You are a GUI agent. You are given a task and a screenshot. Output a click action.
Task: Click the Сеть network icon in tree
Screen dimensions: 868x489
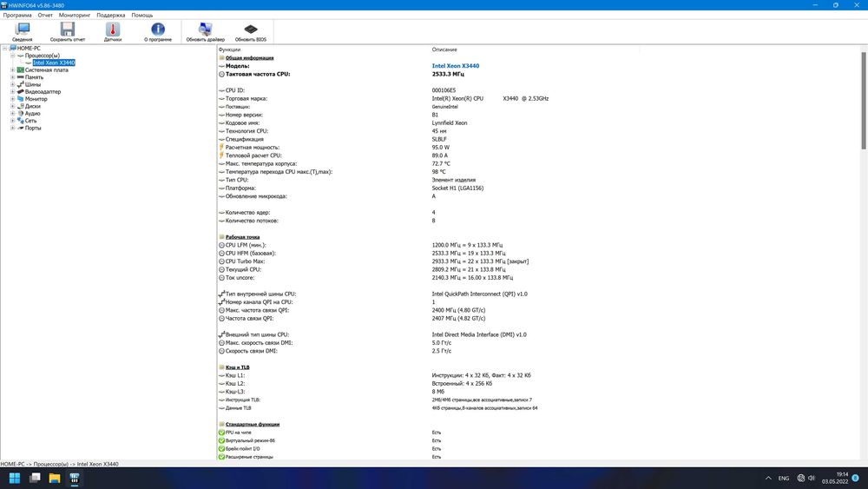tap(21, 120)
